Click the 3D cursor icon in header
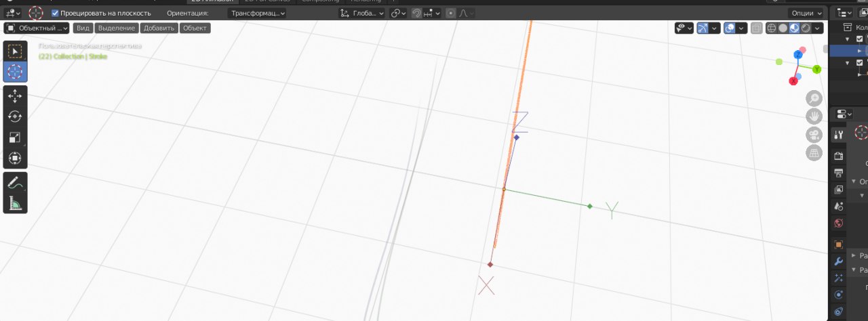 tap(36, 13)
